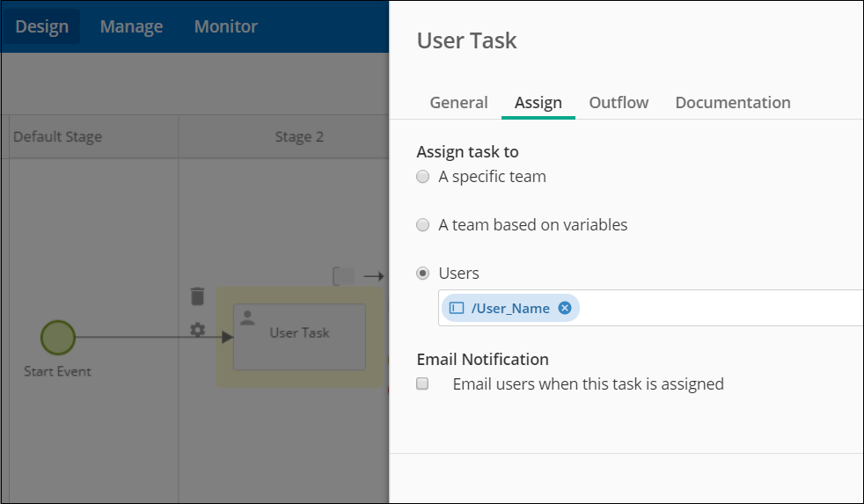Click the Assign tab
864x504 pixels.
click(538, 102)
